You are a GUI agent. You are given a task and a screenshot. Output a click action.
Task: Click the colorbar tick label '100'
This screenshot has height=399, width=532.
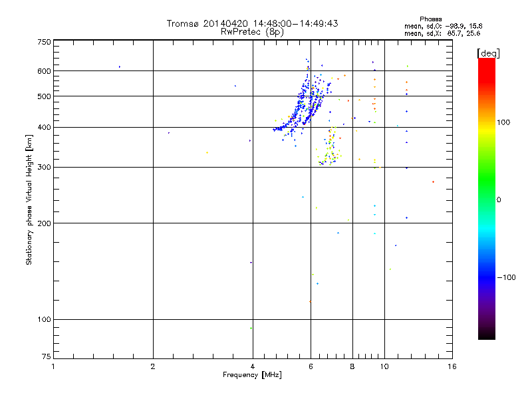[503, 122]
